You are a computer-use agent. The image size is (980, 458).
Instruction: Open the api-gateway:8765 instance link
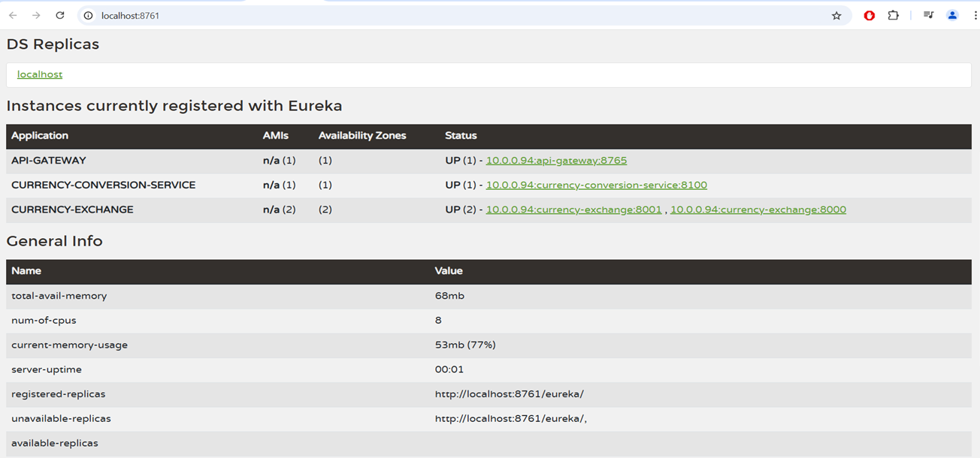556,161
